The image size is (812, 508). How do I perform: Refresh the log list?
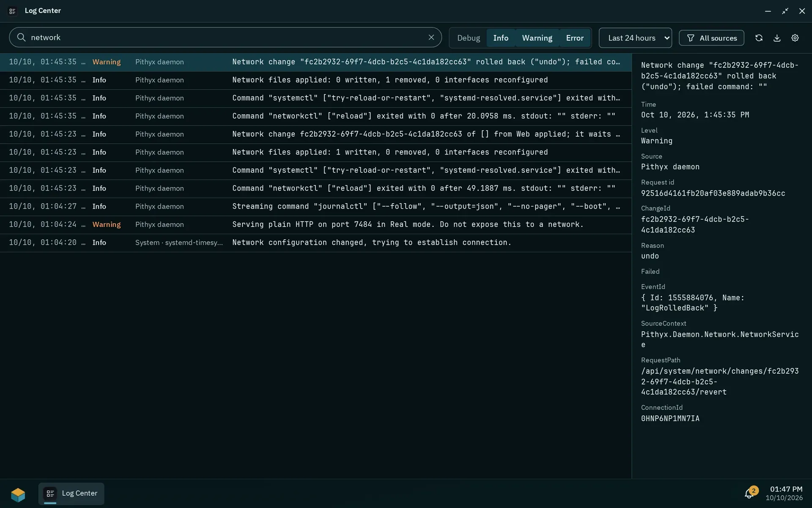click(759, 38)
